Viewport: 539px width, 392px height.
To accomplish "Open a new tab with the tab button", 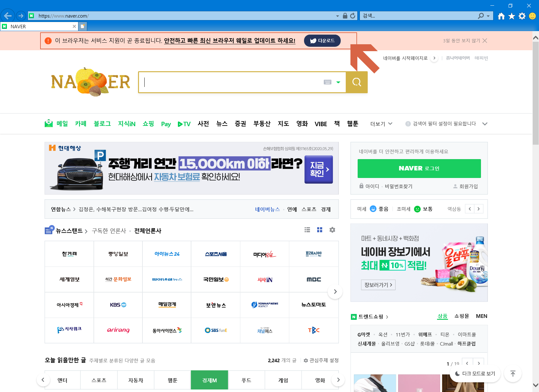I will coord(83,26).
